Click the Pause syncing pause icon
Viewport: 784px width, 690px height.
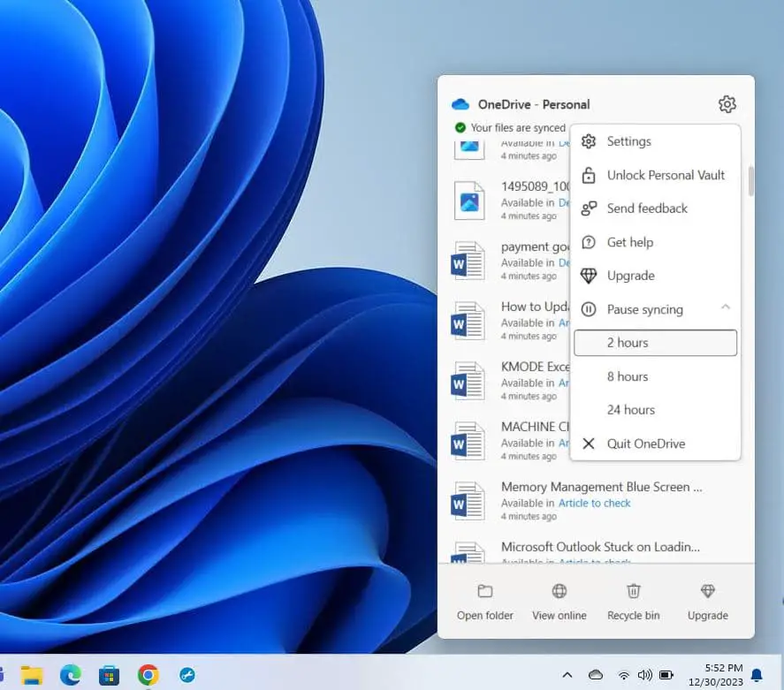tap(589, 309)
